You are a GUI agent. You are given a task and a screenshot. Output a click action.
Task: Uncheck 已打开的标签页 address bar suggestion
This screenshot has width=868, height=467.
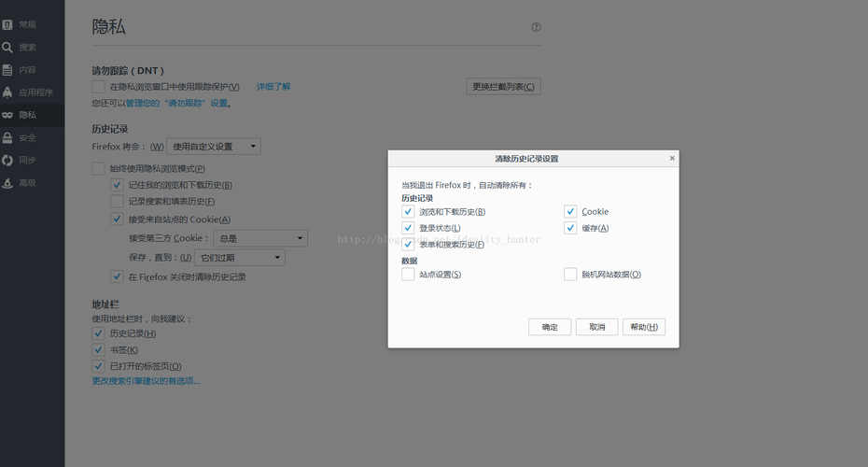[x=99, y=366]
